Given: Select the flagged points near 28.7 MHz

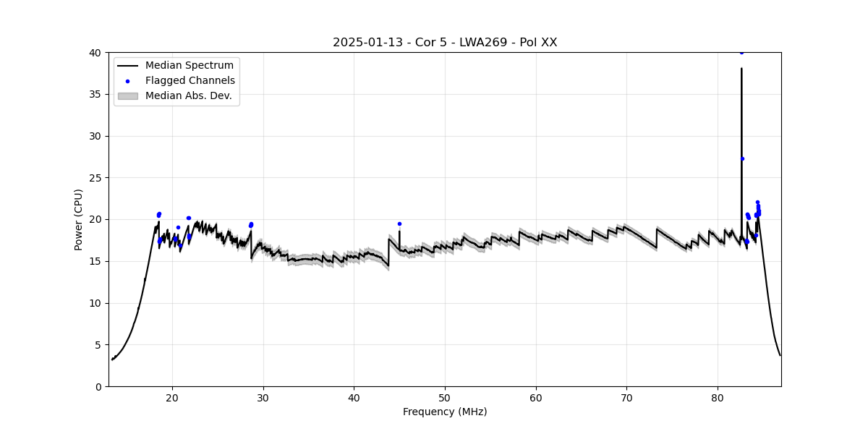Looking at the screenshot, I should pos(251,225).
